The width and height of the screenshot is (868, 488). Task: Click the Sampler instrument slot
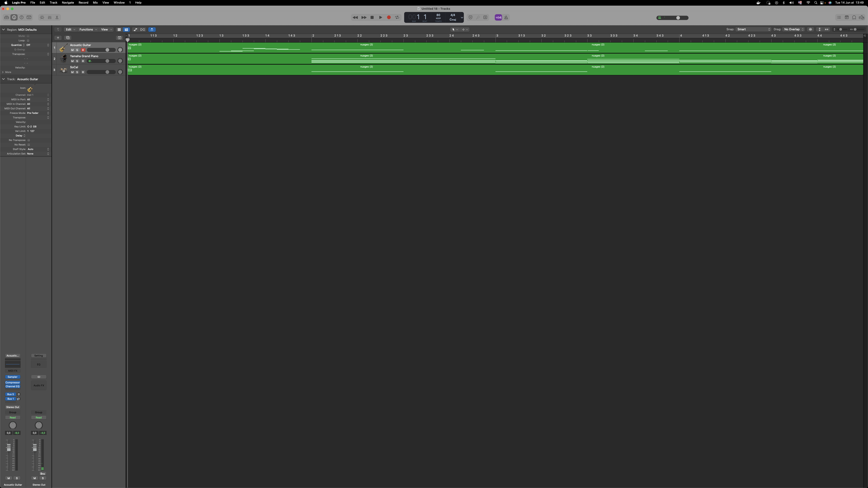(12, 377)
